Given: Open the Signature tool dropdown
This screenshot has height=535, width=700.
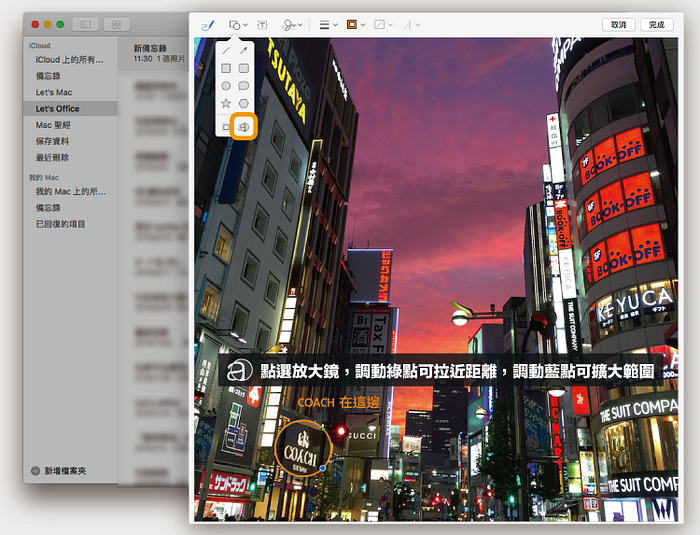Looking at the screenshot, I should (292, 25).
